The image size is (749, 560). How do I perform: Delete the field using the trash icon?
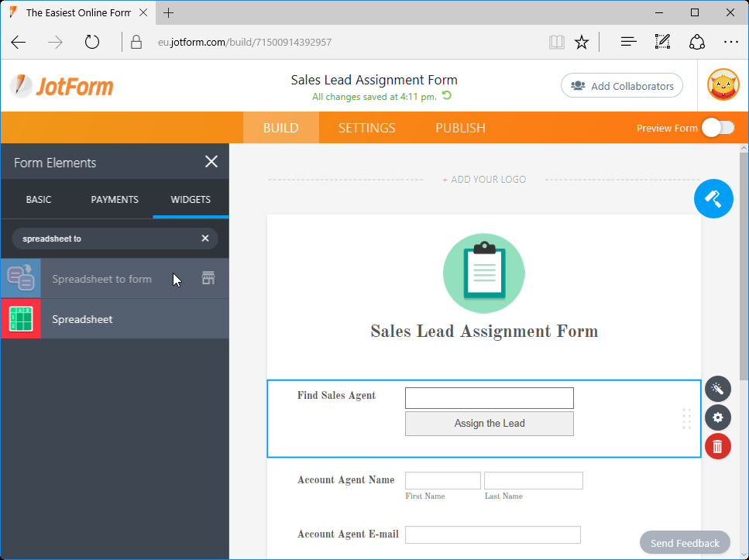(x=717, y=446)
